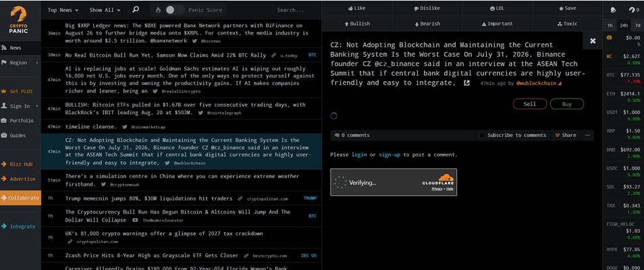Screen dimensions: 644x270
Task: Click the Like reaction button
Action: (356, 8)
